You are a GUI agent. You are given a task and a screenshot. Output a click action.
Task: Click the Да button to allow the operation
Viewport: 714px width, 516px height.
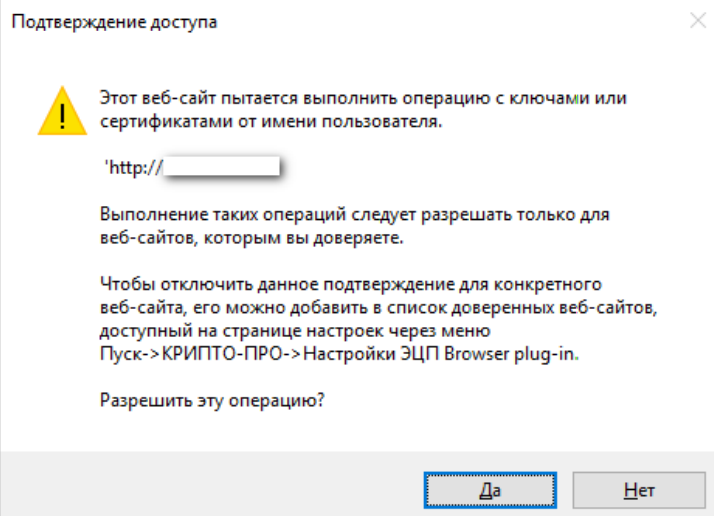click(x=490, y=490)
